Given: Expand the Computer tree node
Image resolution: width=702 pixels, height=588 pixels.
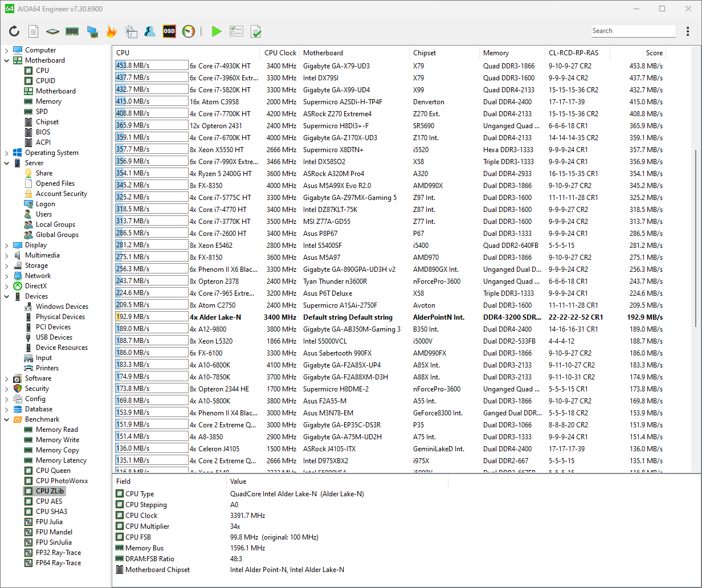Looking at the screenshot, I should point(7,50).
